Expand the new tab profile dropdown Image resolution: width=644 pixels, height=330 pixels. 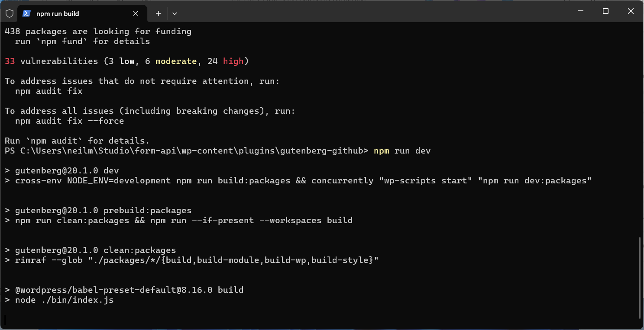coord(175,13)
